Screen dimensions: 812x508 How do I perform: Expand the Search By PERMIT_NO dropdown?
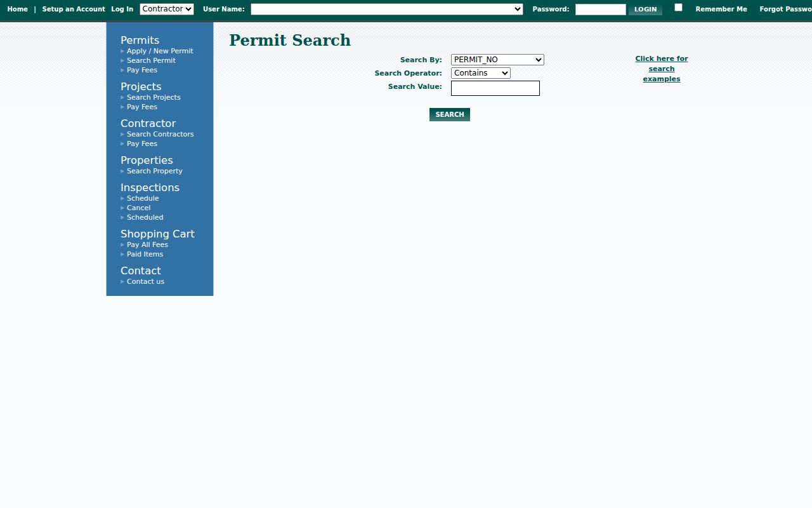point(497,60)
